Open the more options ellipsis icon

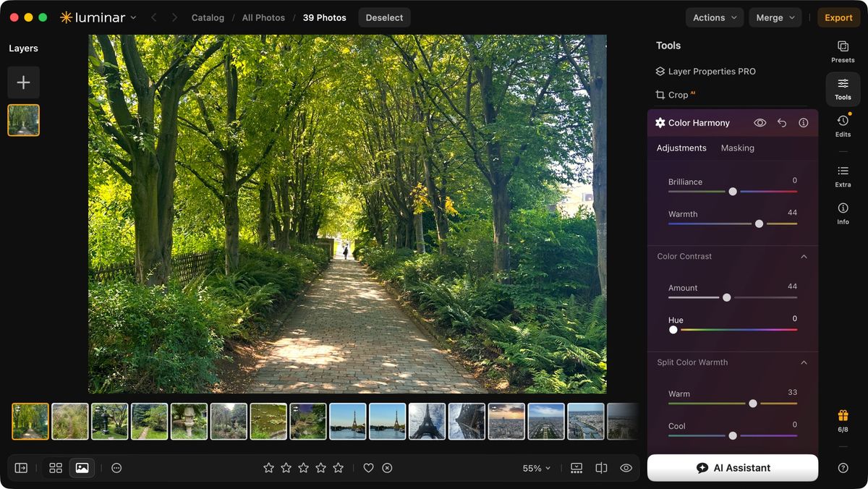[116, 468]
